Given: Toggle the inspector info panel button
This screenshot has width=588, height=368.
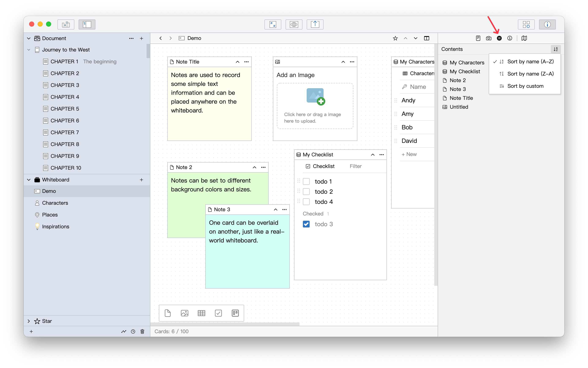Looking at the screenshot, I should tap(547, 24).
